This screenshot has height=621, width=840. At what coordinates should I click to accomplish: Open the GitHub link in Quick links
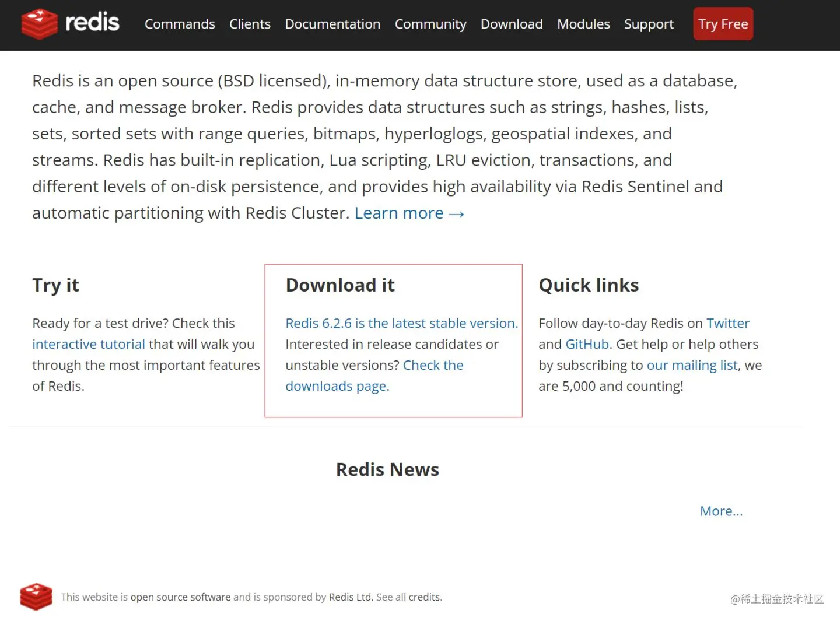click(x=587, y=344)
